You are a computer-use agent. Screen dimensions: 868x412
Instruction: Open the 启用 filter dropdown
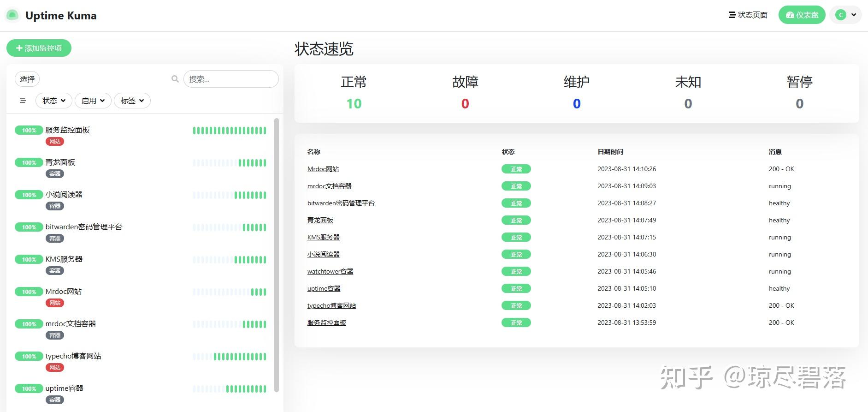tap(93, 101)
